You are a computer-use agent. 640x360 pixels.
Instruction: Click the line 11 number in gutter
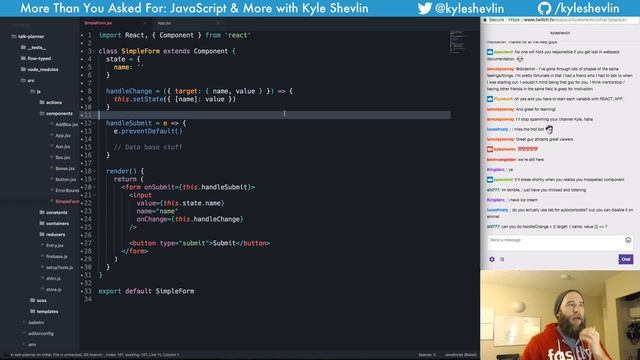[88, 115]
